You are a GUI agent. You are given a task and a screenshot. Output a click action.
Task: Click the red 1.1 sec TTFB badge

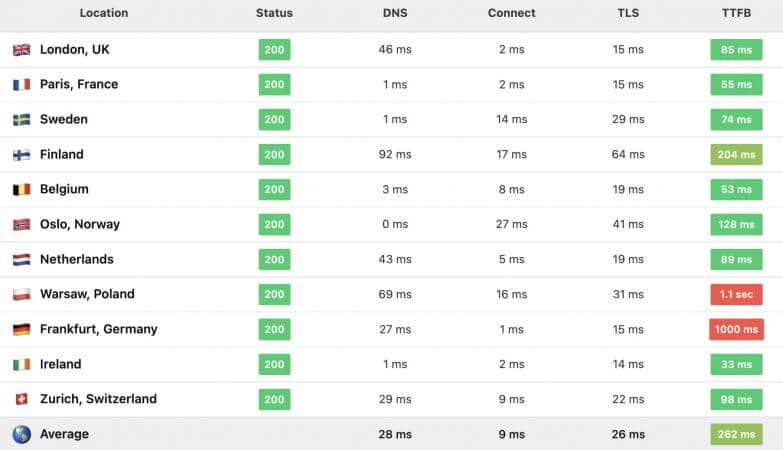click(736, 294)
